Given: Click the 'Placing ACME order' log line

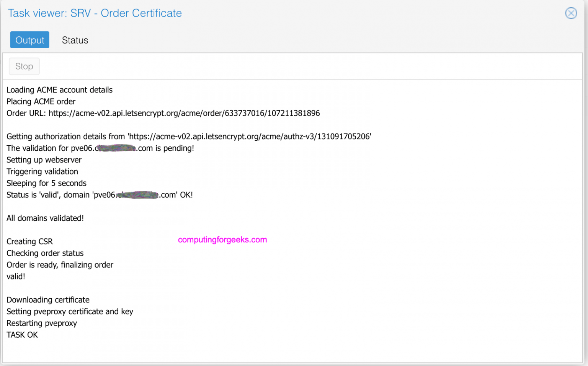Looking at the screenshot, I should pos(41,101).
